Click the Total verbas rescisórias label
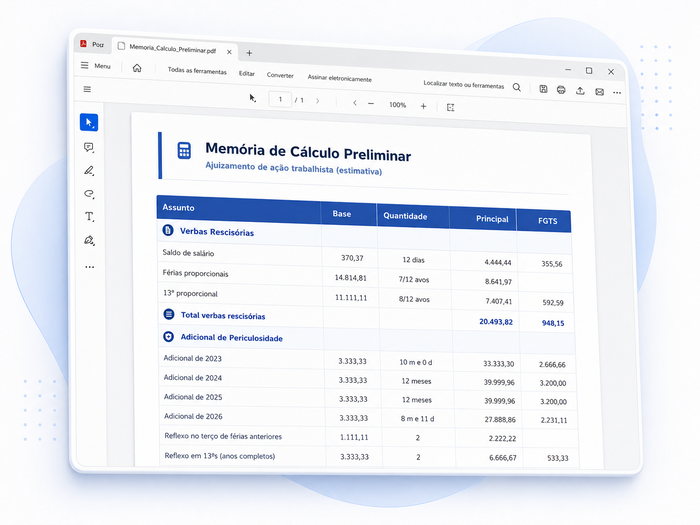Image resolution: width=700 pixels, height=525 pixels. click(x=223, y=316)
